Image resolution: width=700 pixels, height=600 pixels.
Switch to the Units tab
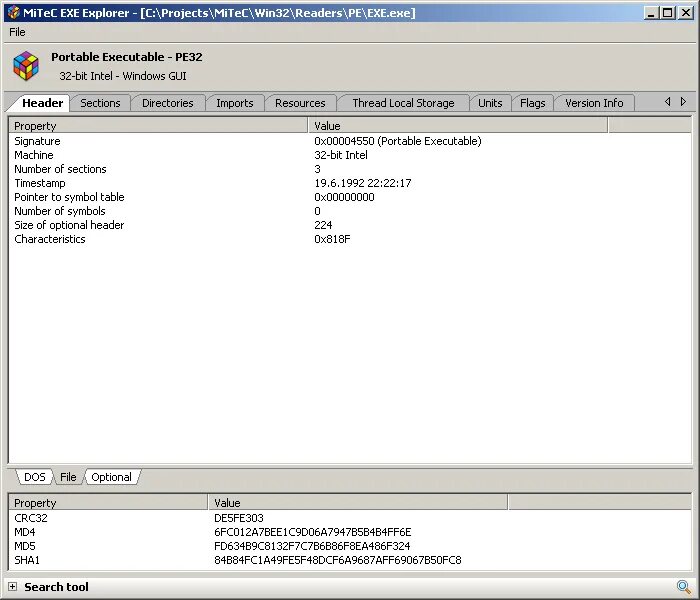[x=490, y=103]
